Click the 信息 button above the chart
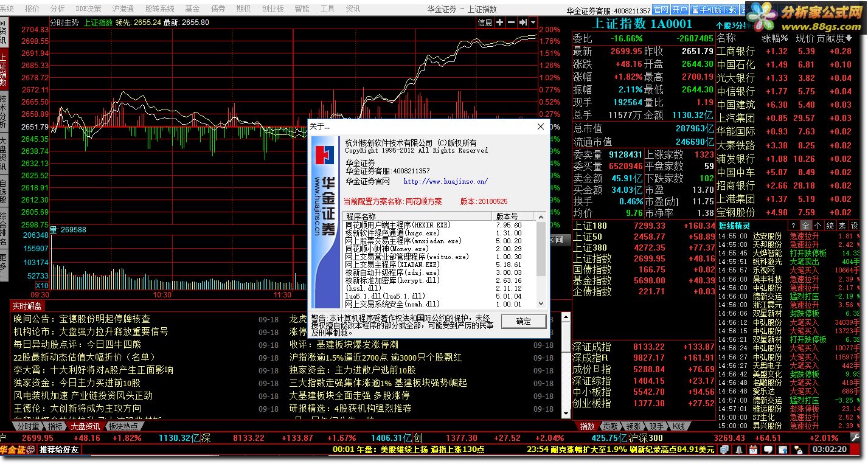This screenshot has height=464, width=868. click(485, 23)
